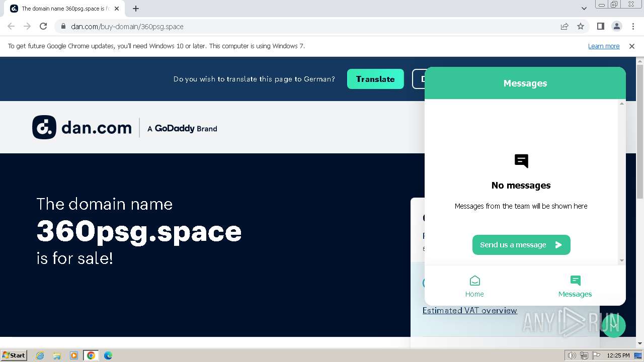Click the Messages header title
The image size is (644, 362).
point(525,83)
